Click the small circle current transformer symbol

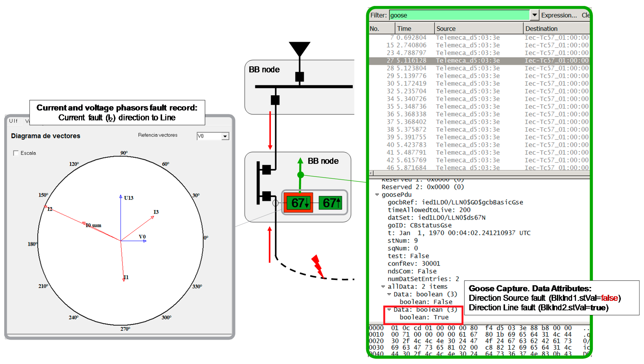click(275, 203)
